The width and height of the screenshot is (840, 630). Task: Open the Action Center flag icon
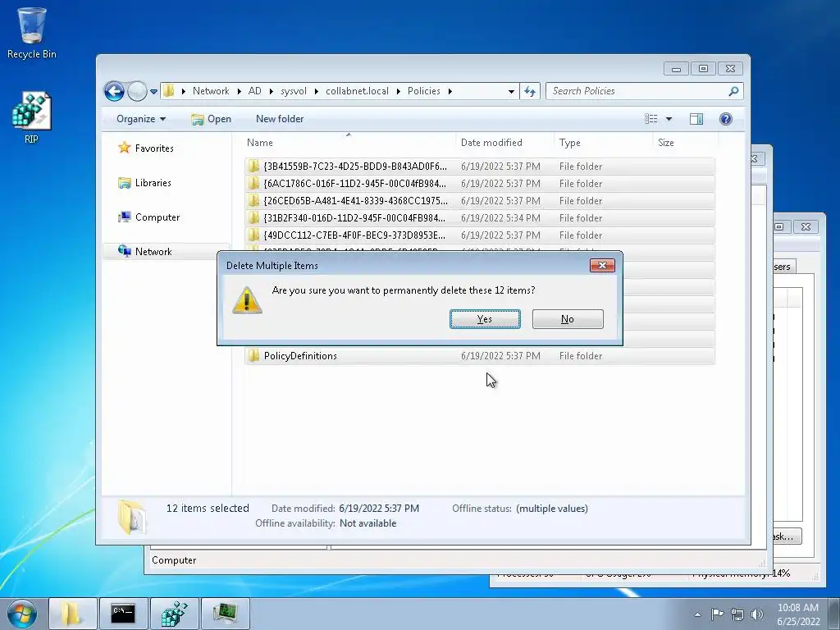(717, 614)
